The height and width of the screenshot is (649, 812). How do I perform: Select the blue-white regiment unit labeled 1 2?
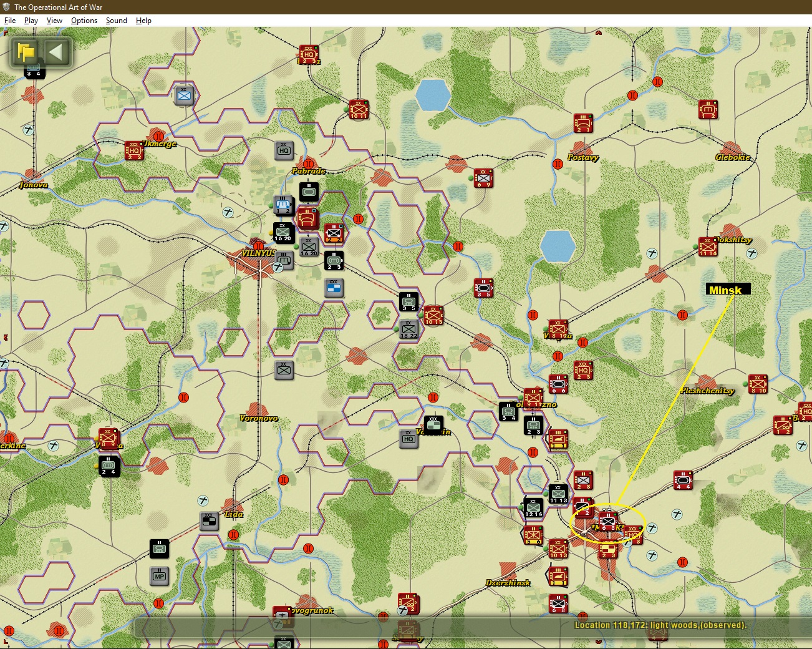(283, 205)
